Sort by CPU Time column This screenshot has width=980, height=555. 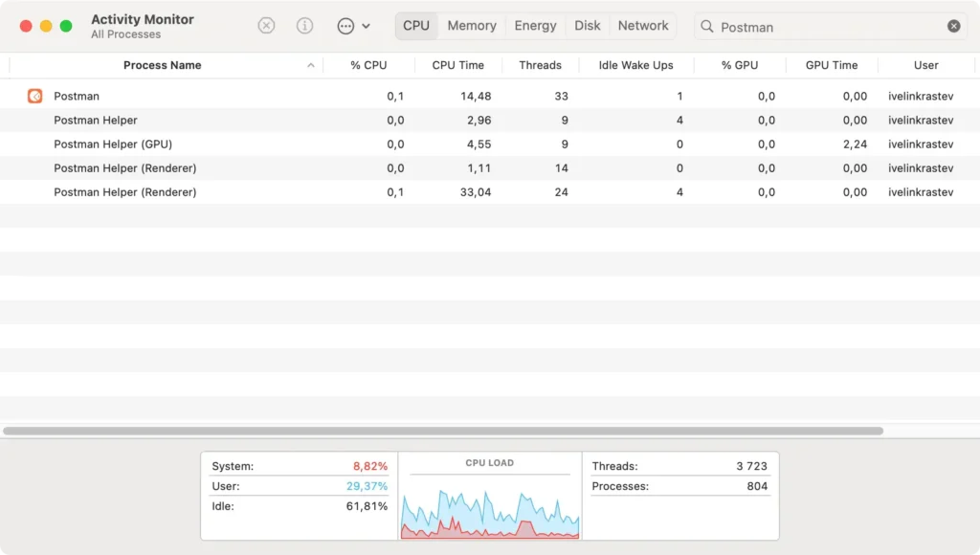(458, 65)
